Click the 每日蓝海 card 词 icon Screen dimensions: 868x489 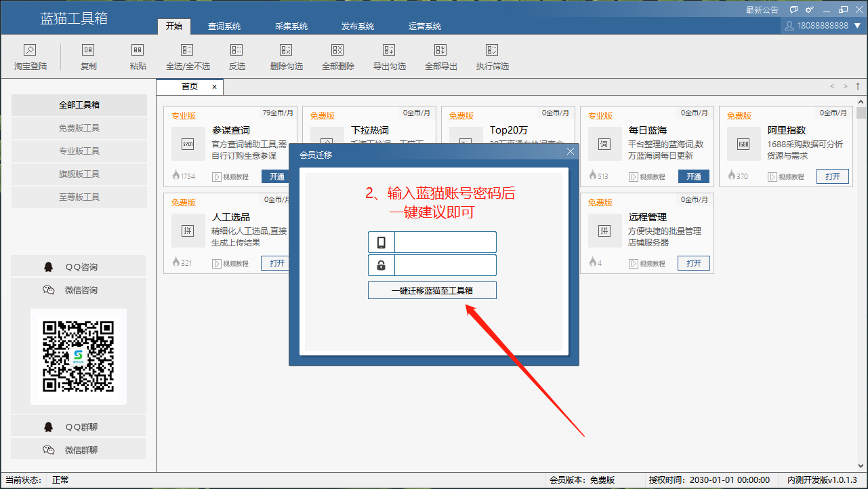point(604,144)
